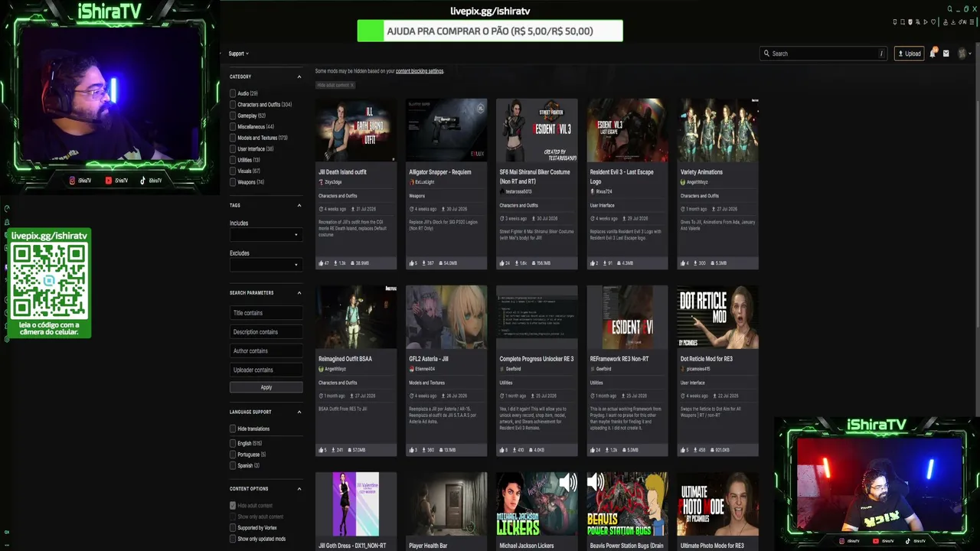
Task: Click the author avatar for ExLuxLight
Action: pos(412,182)
